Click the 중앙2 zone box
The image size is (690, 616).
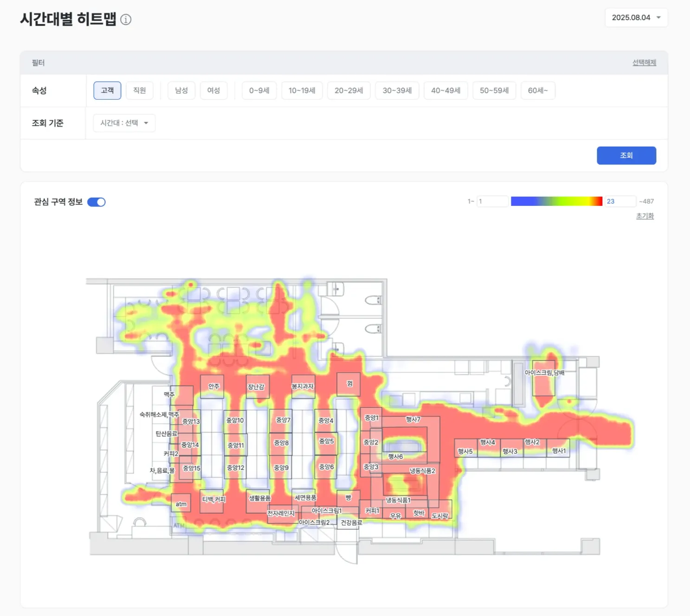point(371,443)
